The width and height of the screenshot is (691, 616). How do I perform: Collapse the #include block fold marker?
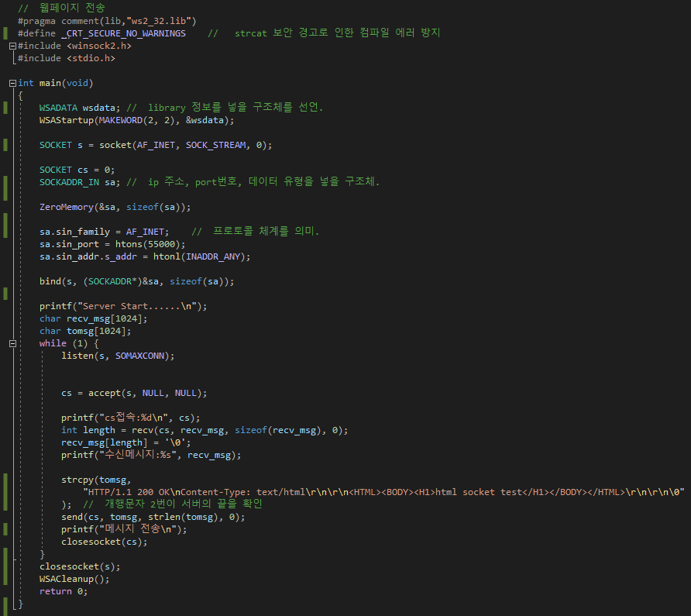coord(12,46)
